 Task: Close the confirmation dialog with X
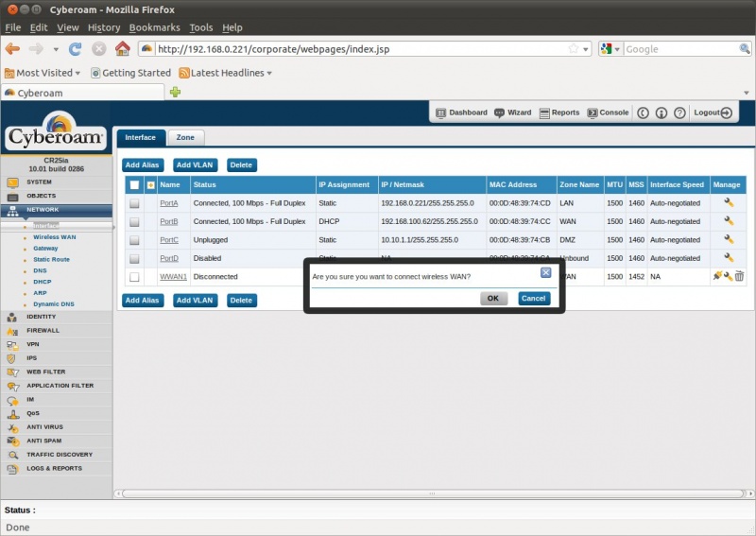click(545, 272)
